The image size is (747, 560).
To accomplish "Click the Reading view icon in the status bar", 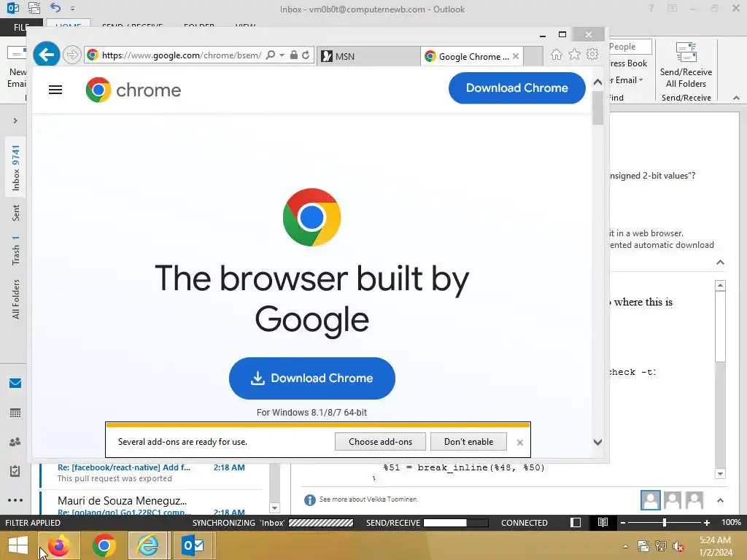I will tap(603, 522).
